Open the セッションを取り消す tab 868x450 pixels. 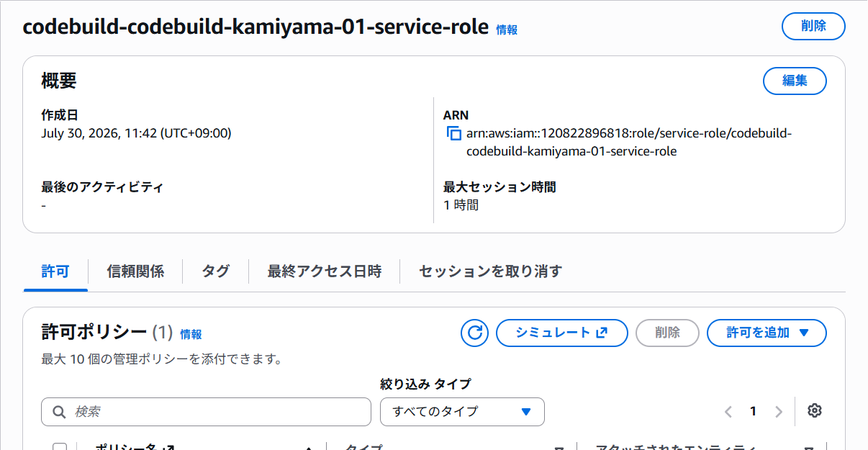pos(490,271)
